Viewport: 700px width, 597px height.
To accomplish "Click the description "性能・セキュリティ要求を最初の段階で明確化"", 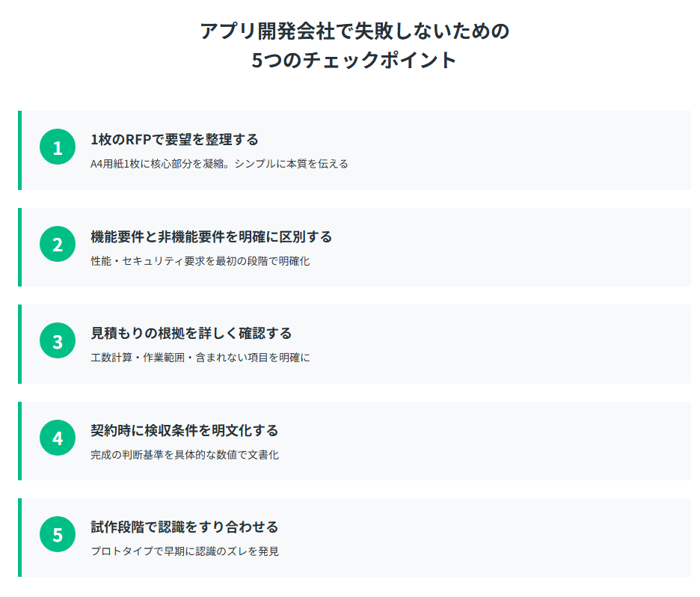I will (200, 261).
